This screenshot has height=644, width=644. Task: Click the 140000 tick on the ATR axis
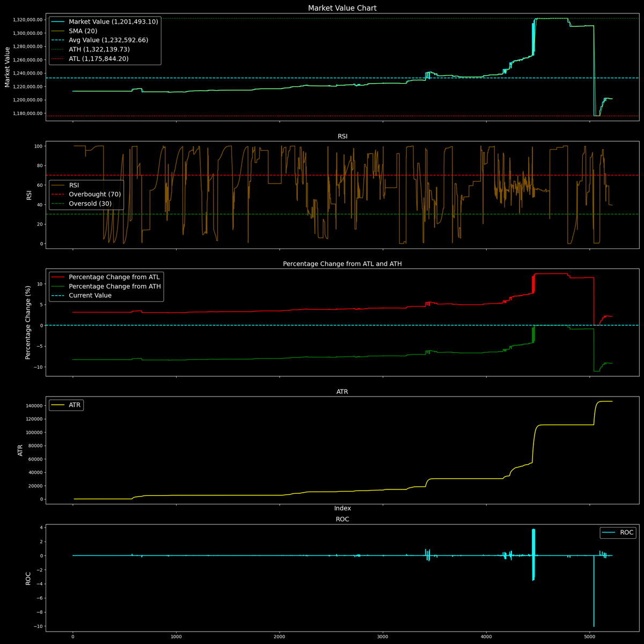coord(35,406)
